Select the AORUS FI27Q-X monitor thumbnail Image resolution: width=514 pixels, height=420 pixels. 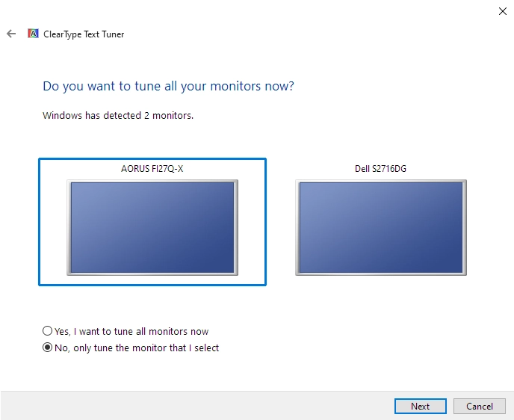pyautogui.click(x=152, y=227)
